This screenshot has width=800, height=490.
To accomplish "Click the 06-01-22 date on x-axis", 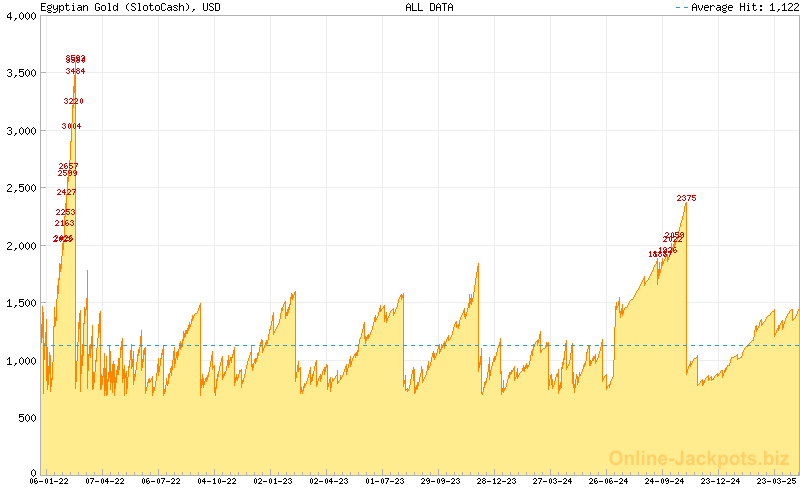I will [49, 481].
